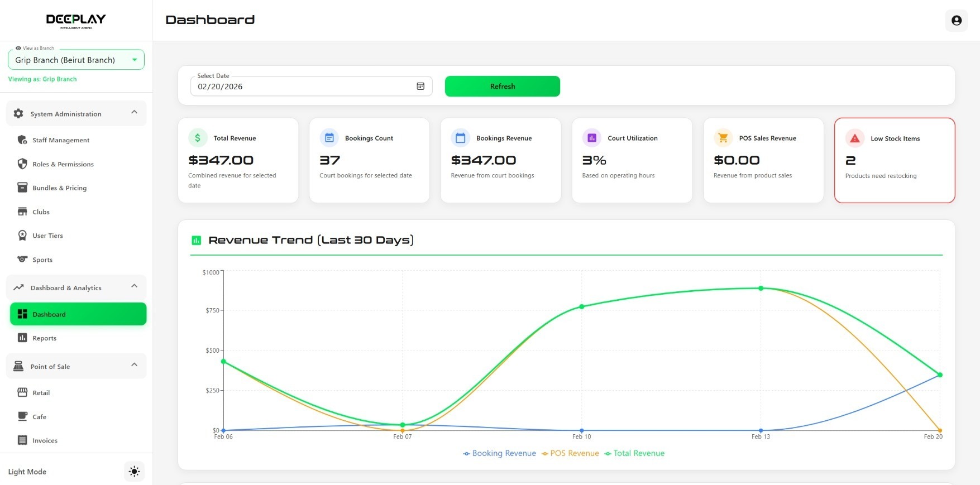Click the Staff Management icon
Image resolution: width=980 pixels, height=485 pixels.
[22, 140]
